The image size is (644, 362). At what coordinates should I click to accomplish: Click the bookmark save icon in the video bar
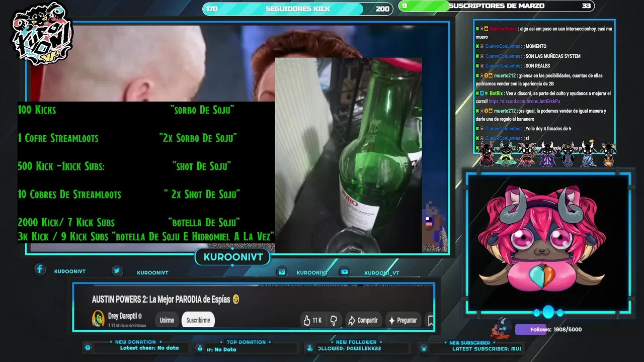pos(431,320)
